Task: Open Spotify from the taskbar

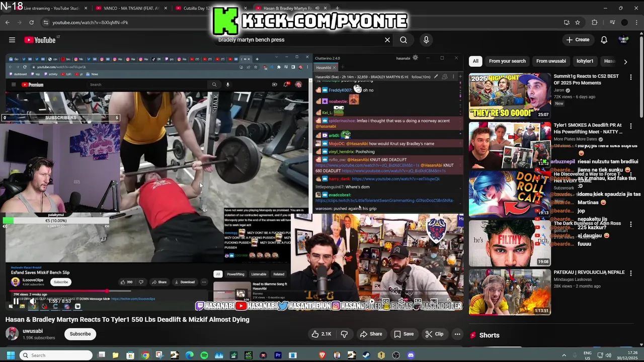Action: (204, 355)
